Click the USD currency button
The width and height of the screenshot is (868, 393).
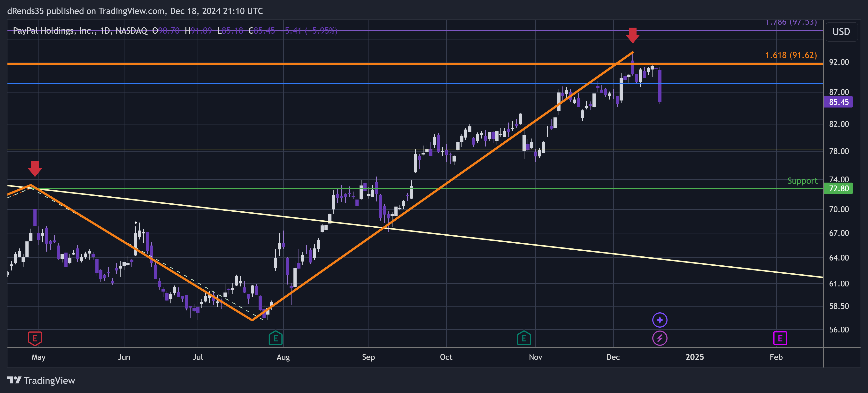(841, 32)
